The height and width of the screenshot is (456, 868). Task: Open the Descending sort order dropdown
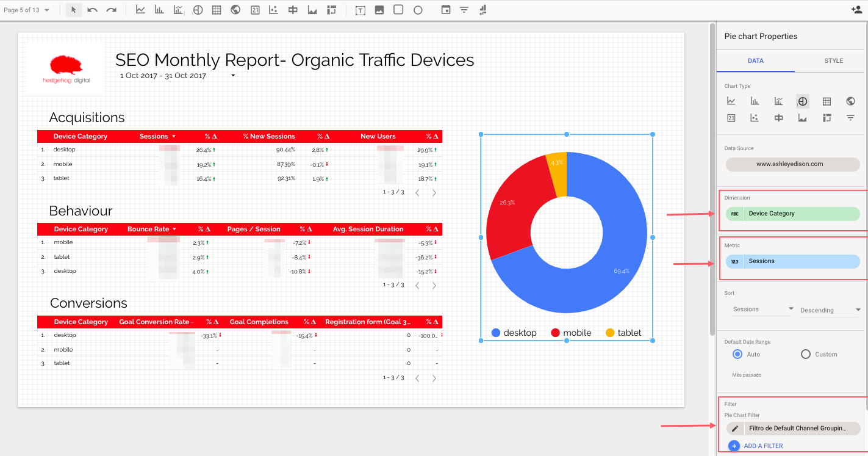coord(829,310)
